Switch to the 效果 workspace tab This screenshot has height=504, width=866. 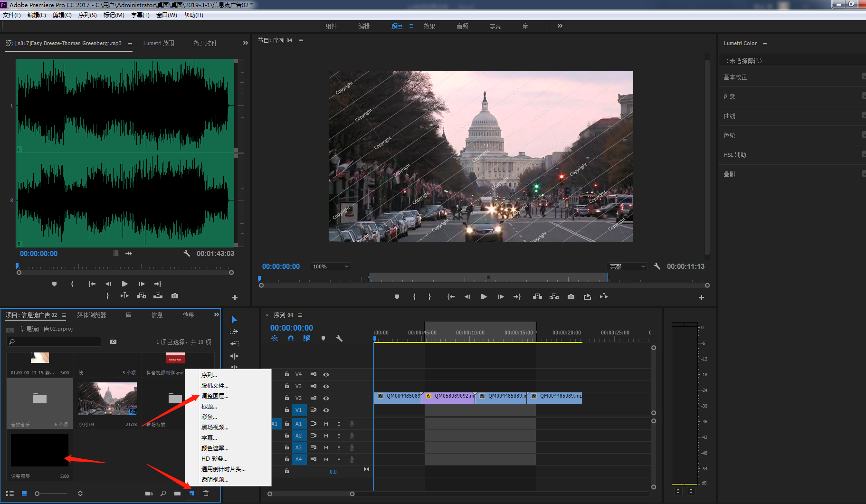[429, 26]
